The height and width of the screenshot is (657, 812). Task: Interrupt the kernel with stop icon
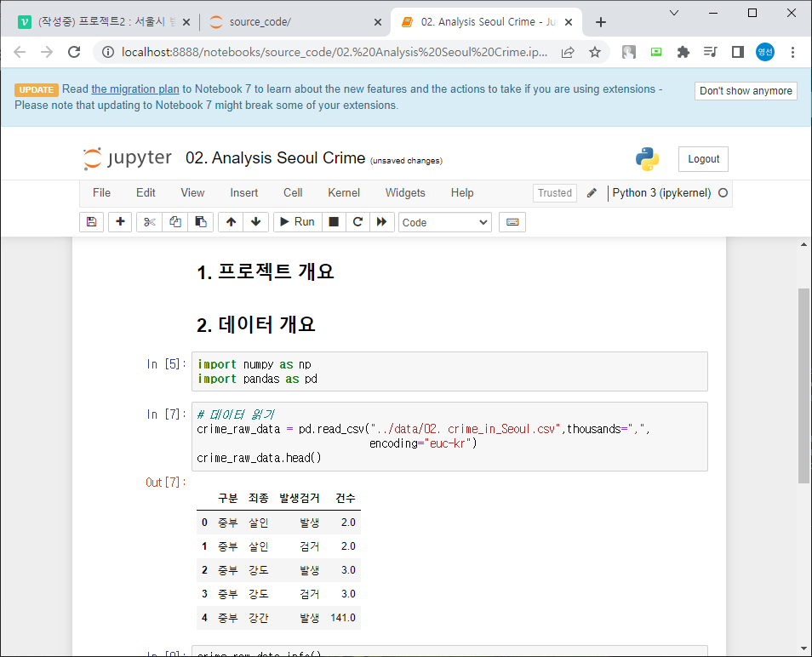[334, 222]
